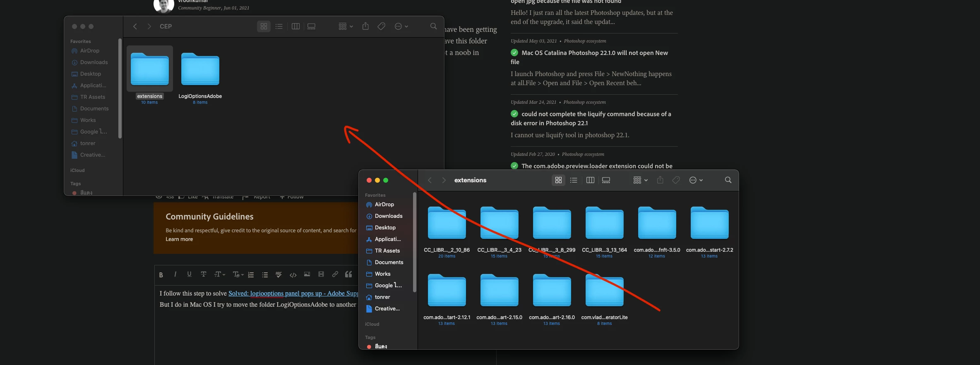Click the forward arrow in extensions window
Viewport: 980px width, 365px height.
[444, 180]
